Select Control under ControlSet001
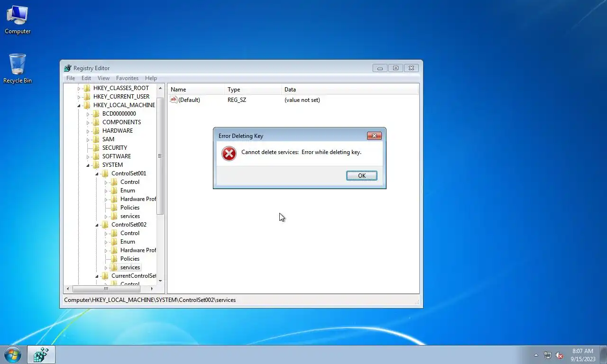Image resolution: width=607 pixels, height=364 pixels. [x=129, y=182]
